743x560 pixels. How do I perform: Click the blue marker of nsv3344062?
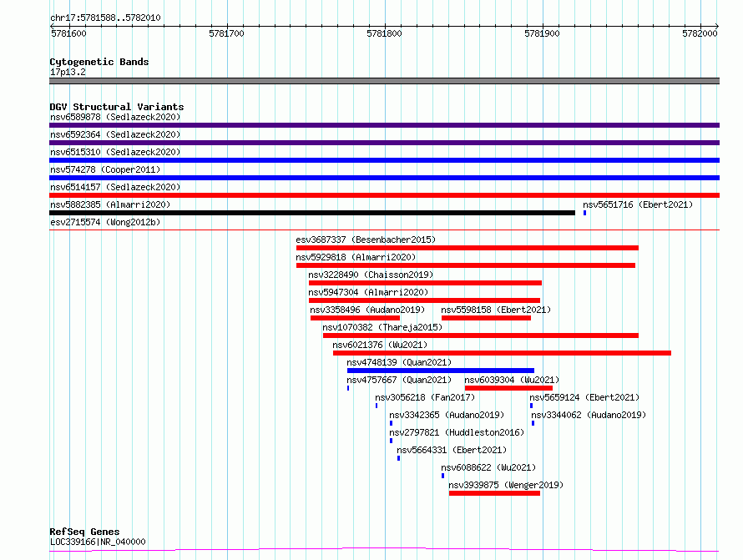533,423
